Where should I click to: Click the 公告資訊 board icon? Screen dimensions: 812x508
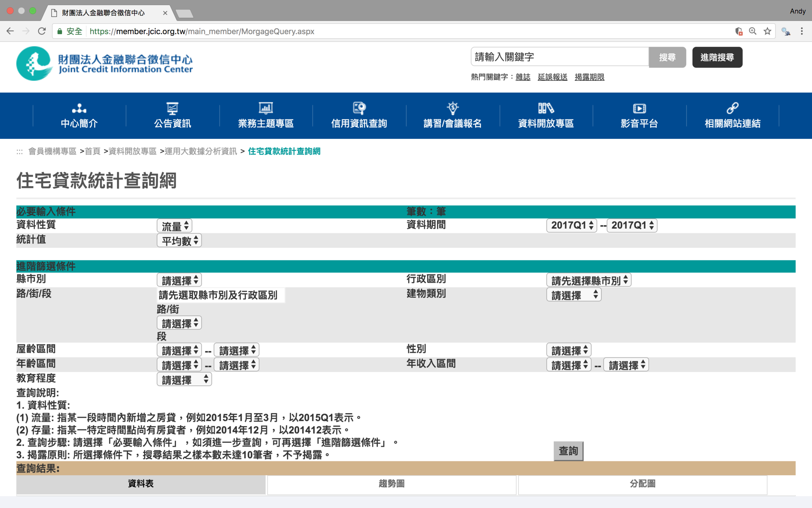(x=172, y=108)
